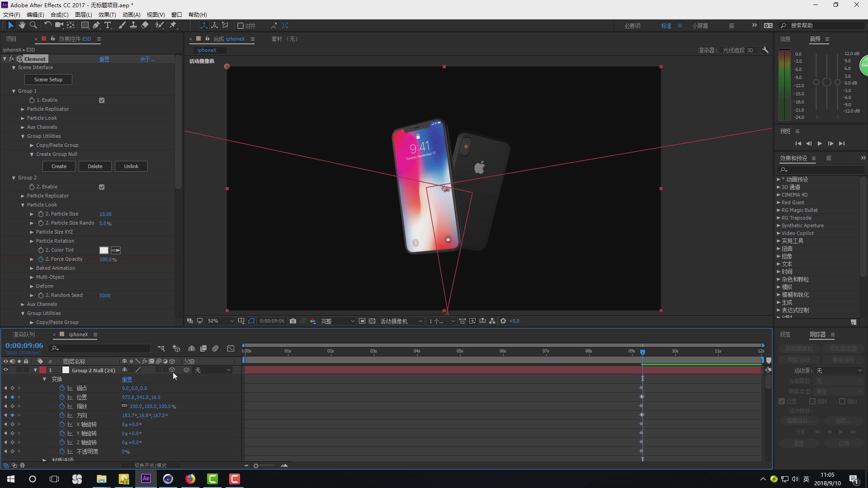Hide Group 2 Null layer visibility
This screenshot has width=868, height=488.
pyautogui.click(x=5, y=370)
